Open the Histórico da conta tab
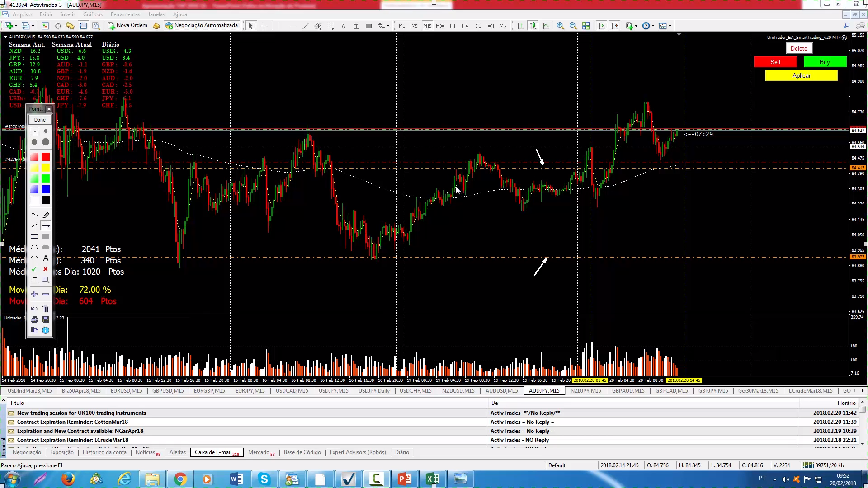This screenshot has height=488, width=868. coord(104,452)
